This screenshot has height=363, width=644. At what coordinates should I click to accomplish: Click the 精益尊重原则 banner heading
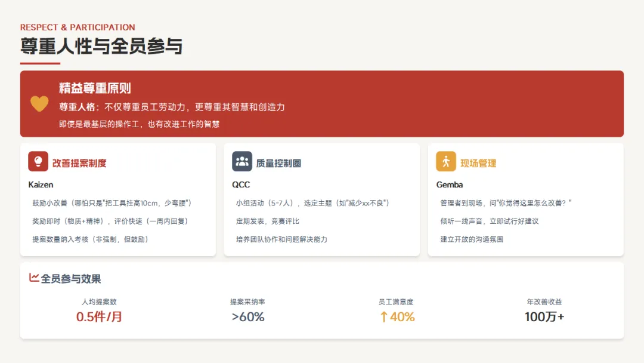tap(95, 88)
